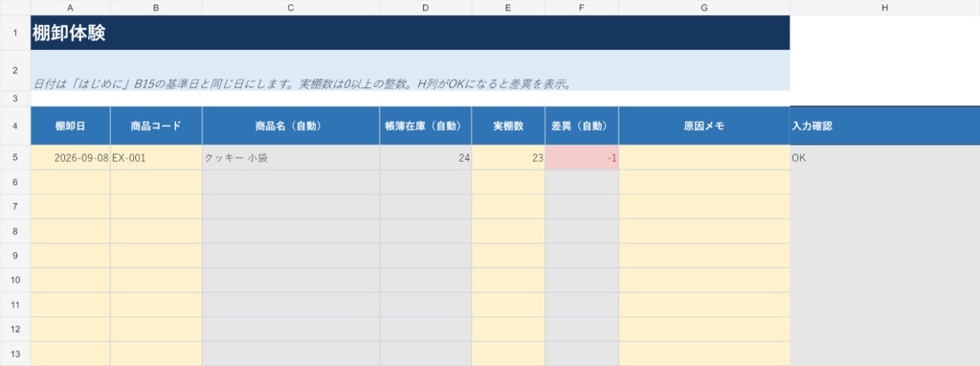Select column D header

point(426,8)
